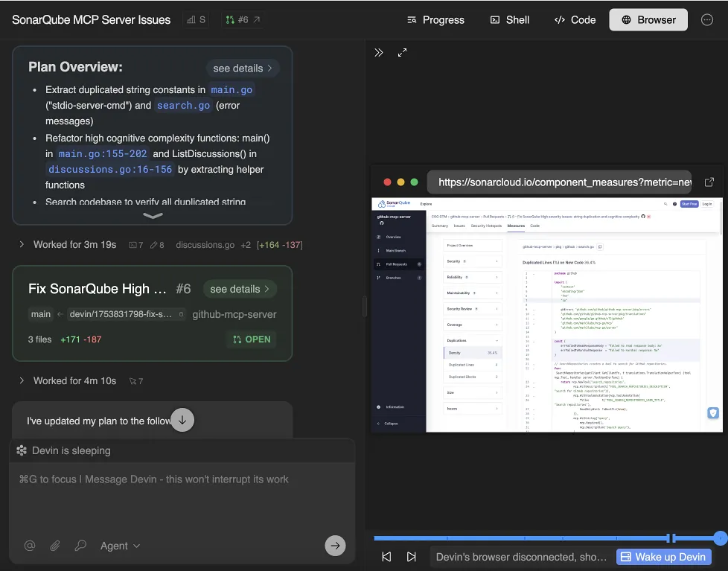The width and height of the screenshot is (728, 571).
Task: Expand the Maintainability measures category
Action: [472, 293]
